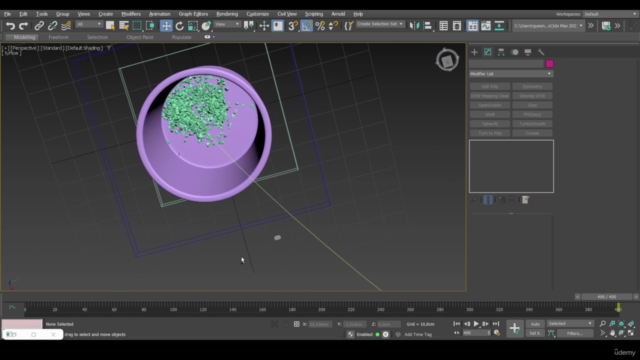Screen dimensions: 640x360
Task: Toggle the Window/Crossing selection mode
Action: click(x=150, y=26)
